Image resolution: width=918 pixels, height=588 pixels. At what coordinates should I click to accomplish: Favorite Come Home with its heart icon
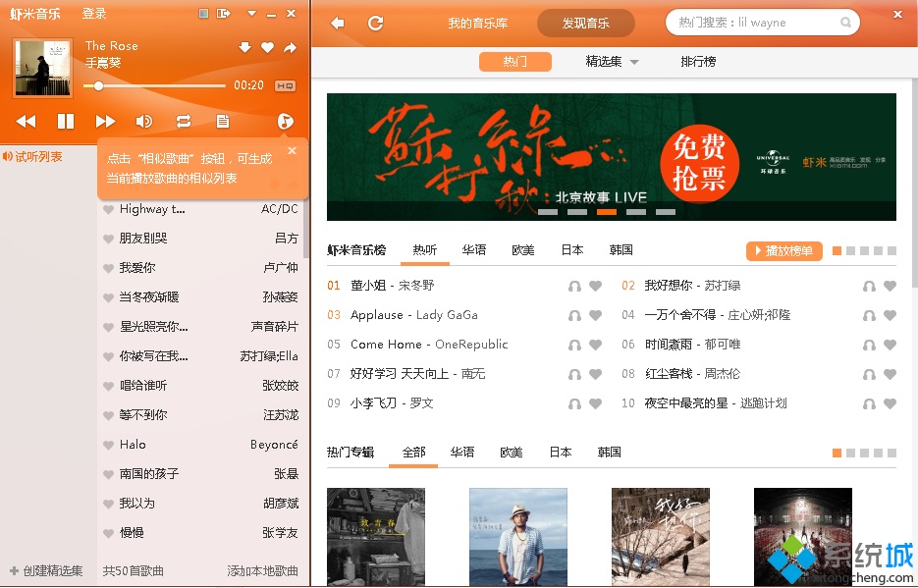point(595,345)
